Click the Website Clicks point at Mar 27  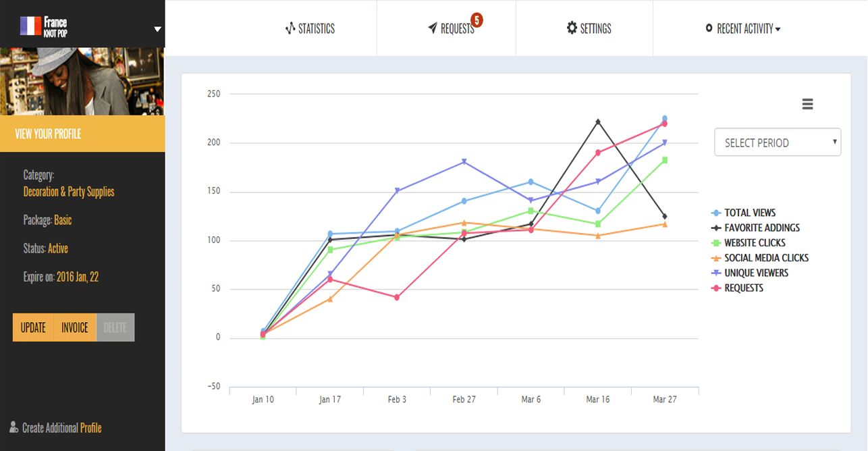tap(665, 160)
